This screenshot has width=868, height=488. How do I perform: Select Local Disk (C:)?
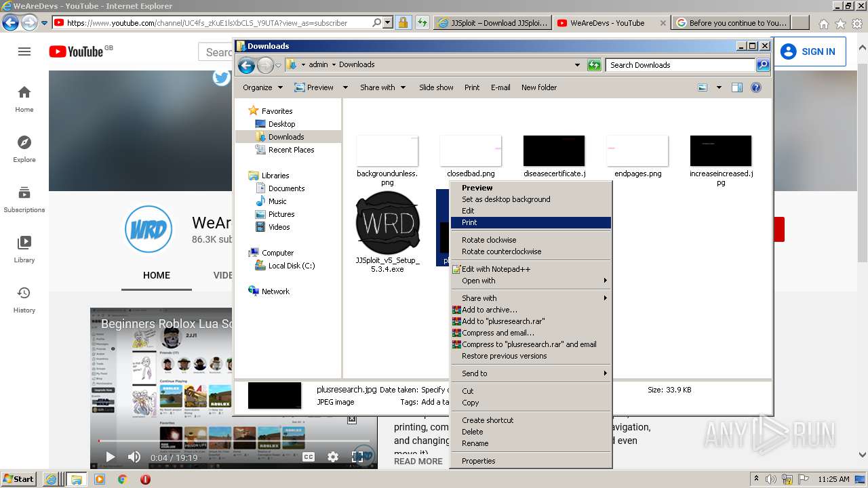click(292, 266)
